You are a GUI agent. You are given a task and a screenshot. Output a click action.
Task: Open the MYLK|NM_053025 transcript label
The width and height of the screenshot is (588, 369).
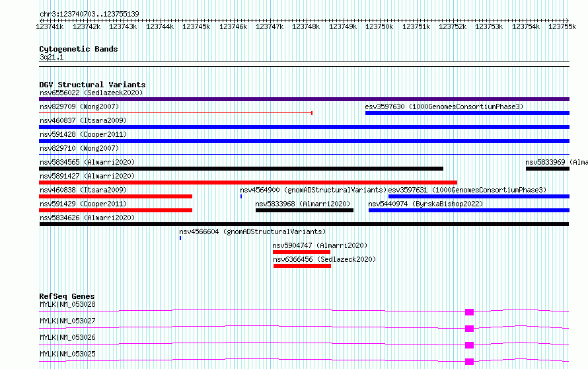pos(67,354)
